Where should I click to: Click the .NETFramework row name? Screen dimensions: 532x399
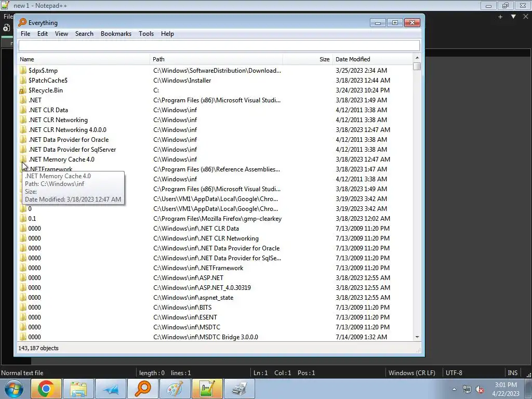(50, 169)
